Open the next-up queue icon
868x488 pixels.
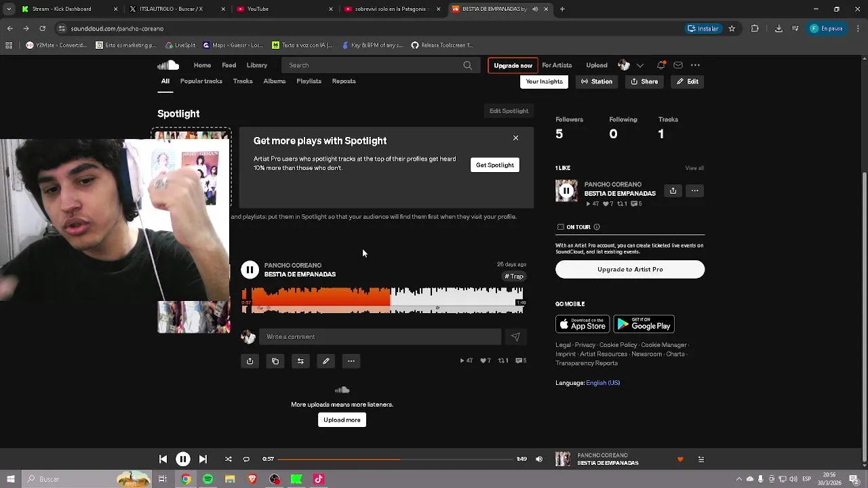click(701, 460)
